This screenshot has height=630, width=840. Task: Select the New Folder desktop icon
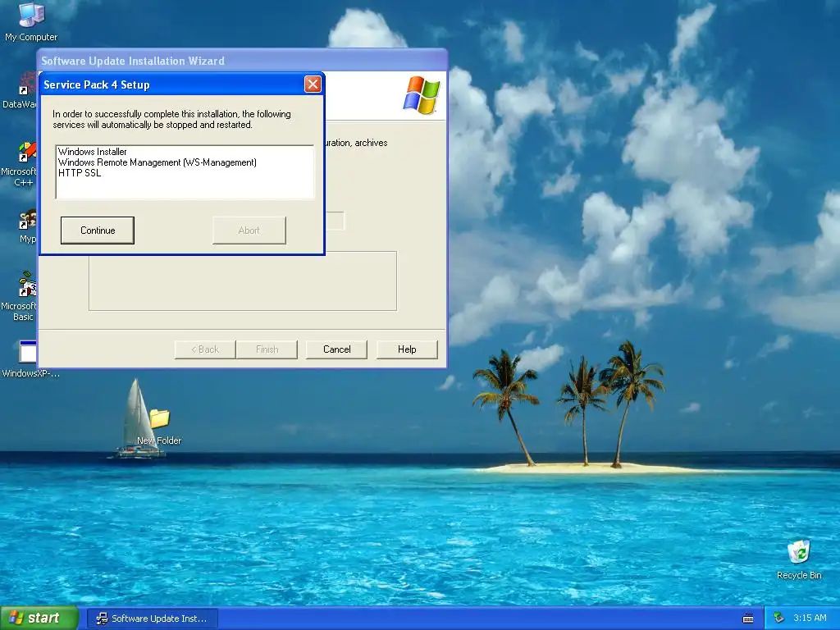pyautogui.click(x=159, y=427)
